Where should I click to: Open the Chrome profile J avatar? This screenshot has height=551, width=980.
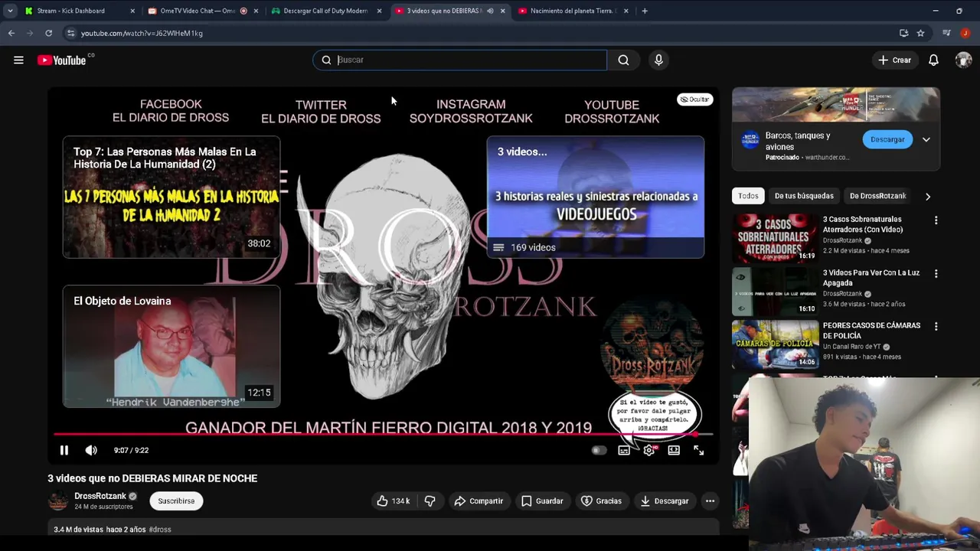tap(965, 33)
